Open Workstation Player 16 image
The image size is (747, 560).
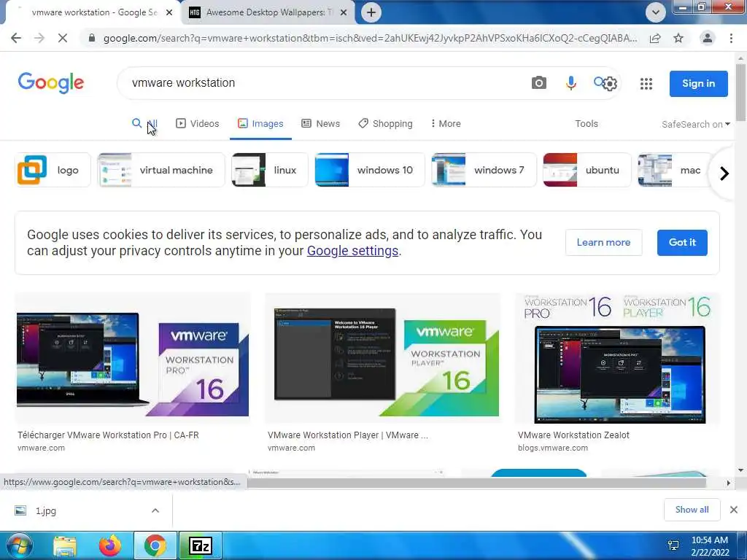382,358
